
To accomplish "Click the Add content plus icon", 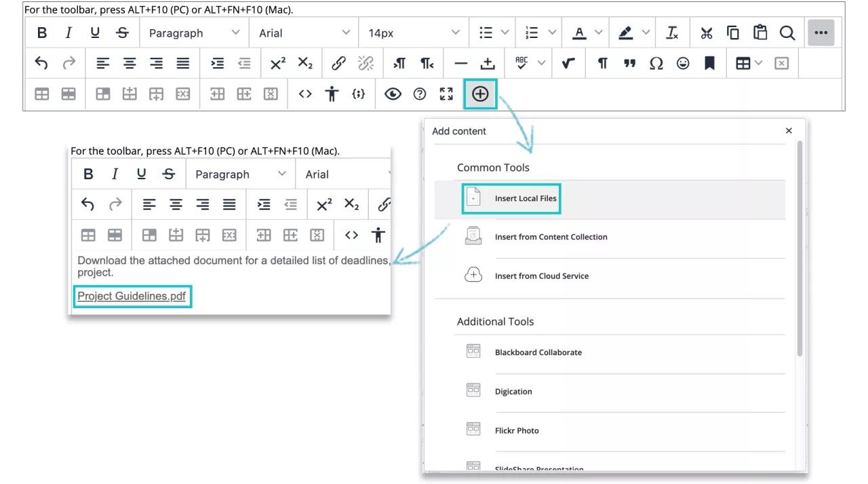I will [x=480, y=94].
